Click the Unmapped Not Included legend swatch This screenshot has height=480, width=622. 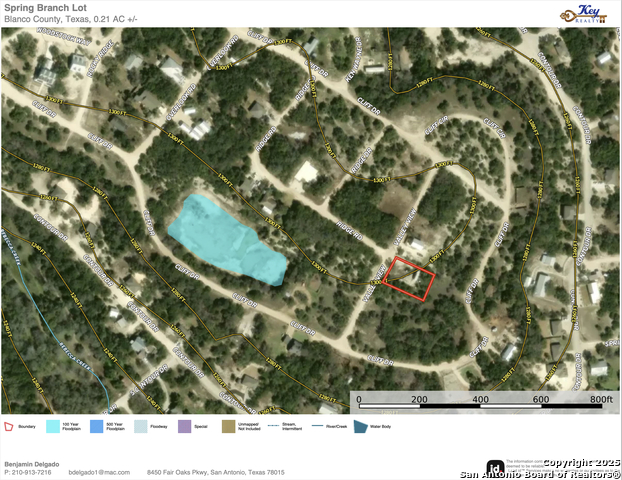(228, 426)
